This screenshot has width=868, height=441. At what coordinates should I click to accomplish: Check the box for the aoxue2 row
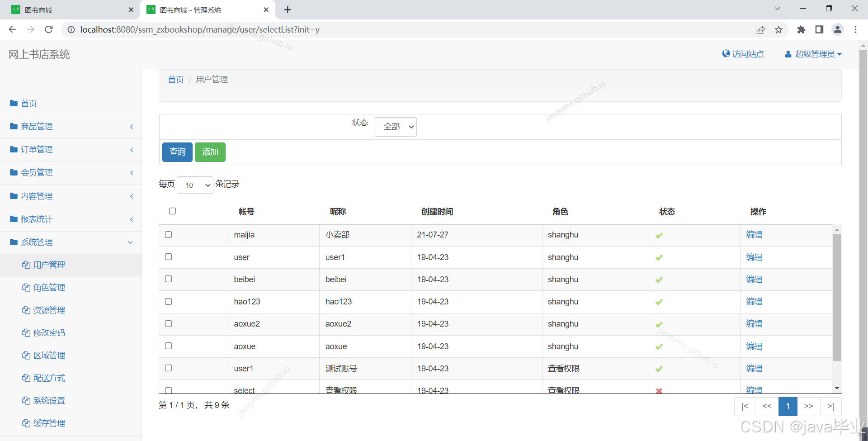tap(168, 323)
